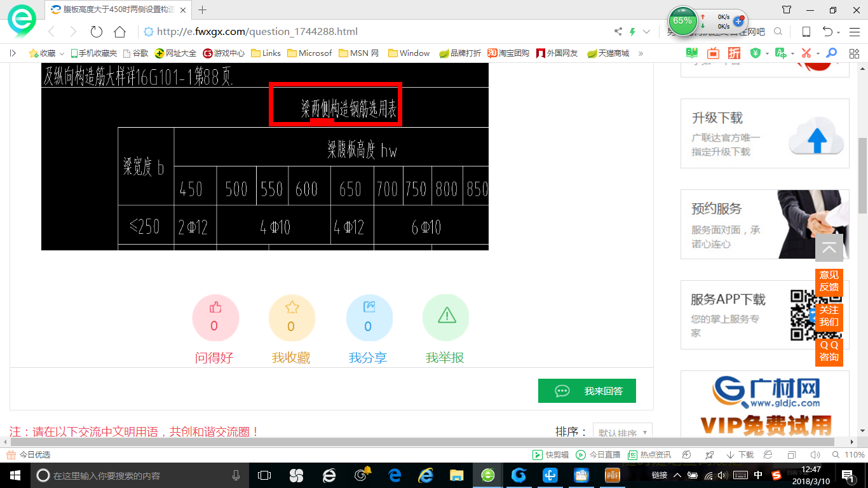868x488 pixels.
Task: Open the 天猫商城 bookmark
Action: [x=608, y=53]
